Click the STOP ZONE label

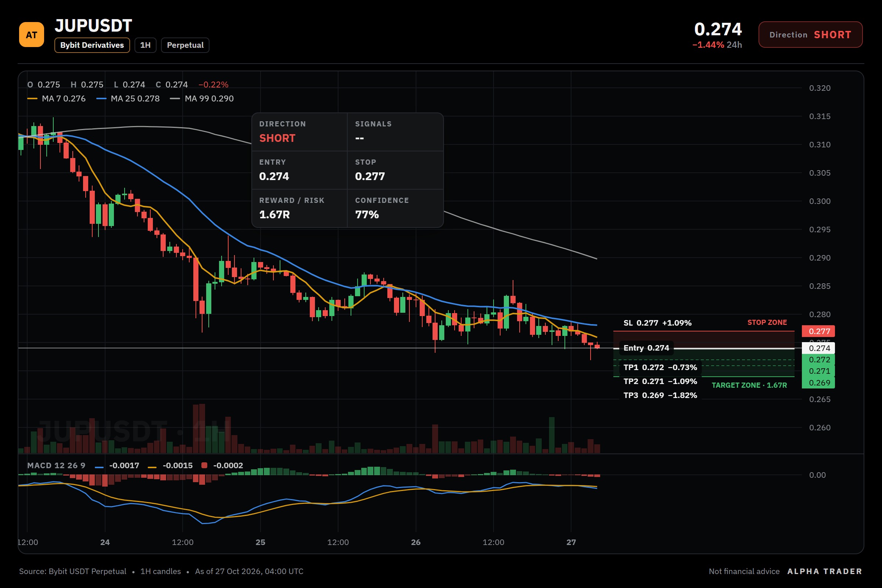(767, 323)
